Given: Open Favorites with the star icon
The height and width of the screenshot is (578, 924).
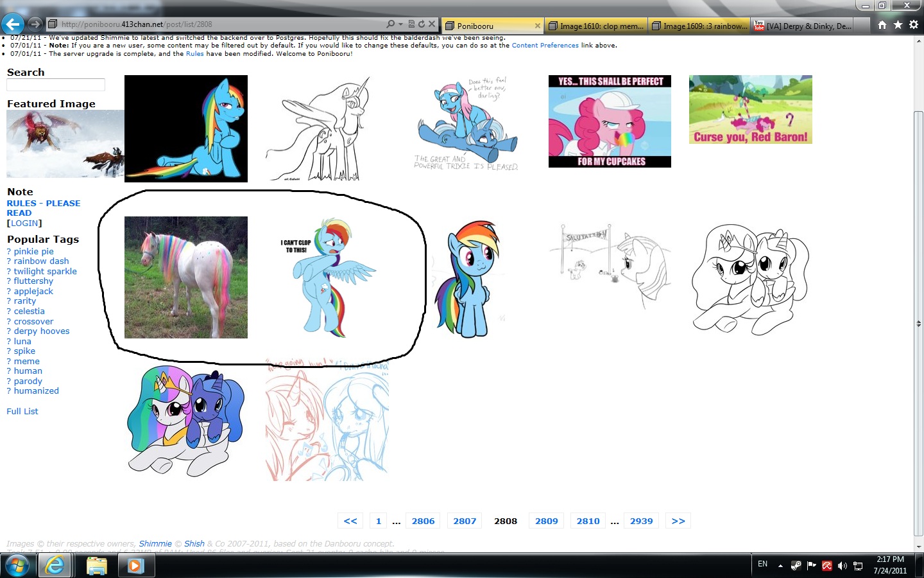Looking at the screenshot, I should pos(898,24).
